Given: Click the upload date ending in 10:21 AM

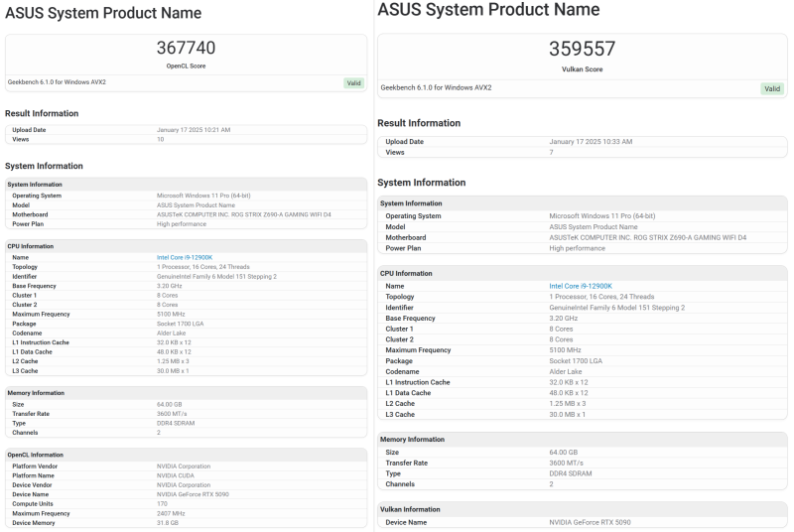Looking at the screenshot, I should (194, 130).
